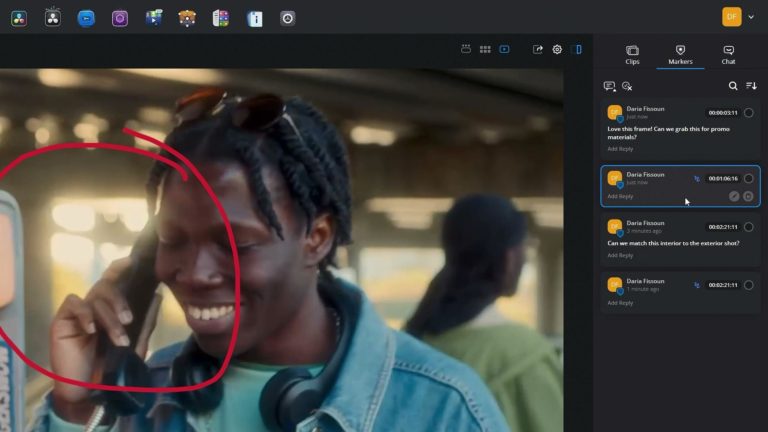Mark the 'match this interior' comment resolved
The width and height of the screenshot is (768, 432).
click(x=748, y=227)
